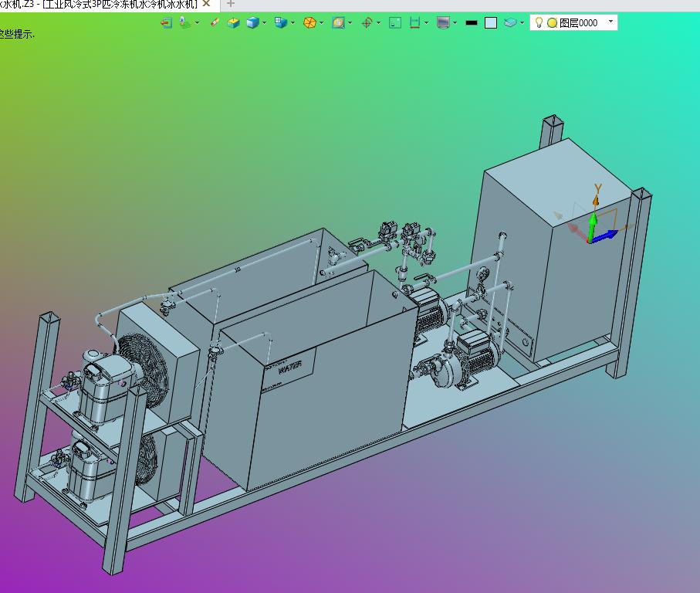Click the yellow-topped box icon
Screen dimensions: 700x593
pos(233,22)
